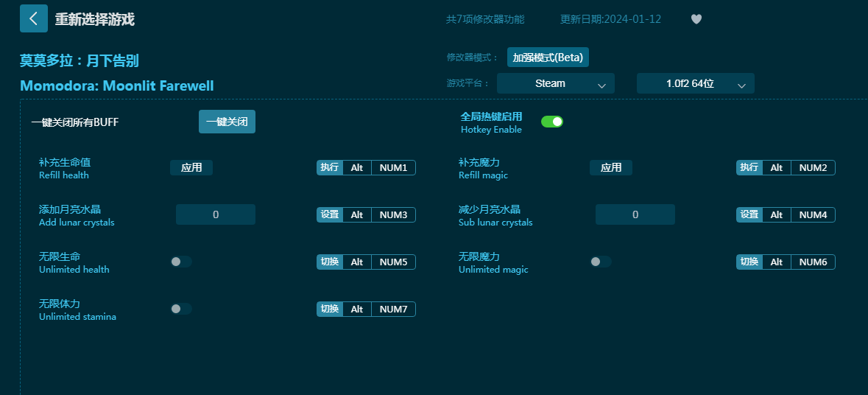Click the heart favorite icon
868x395 pixels.
point(696,19)
